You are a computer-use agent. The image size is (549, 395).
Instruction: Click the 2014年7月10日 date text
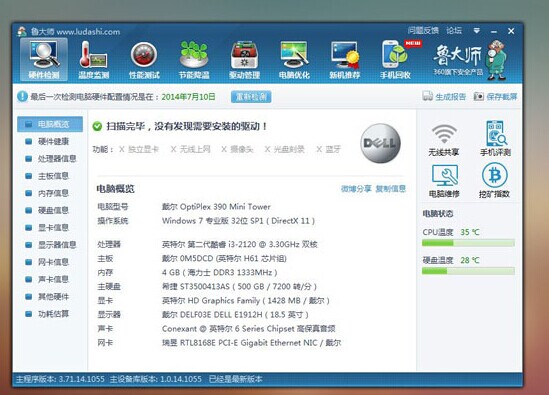[x=188, y=97]
